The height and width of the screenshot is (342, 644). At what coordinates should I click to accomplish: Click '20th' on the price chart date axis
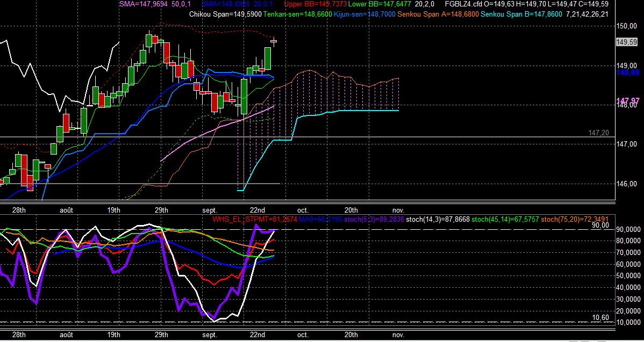pyautogui.click(x=351, y=210)
